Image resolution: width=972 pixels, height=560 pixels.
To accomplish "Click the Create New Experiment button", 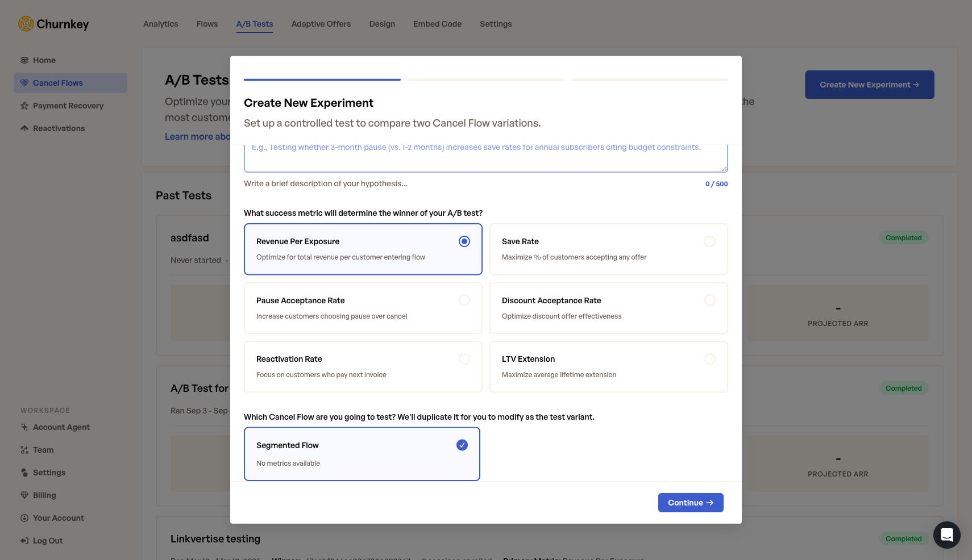I will (869, 84).
